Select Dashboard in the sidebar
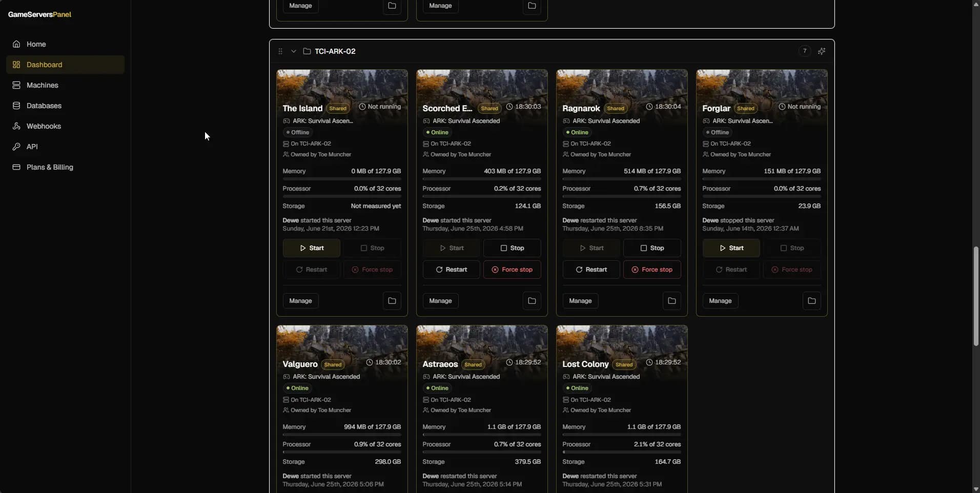This screenshot has width=980, height=493. click(x=65, y=65)
